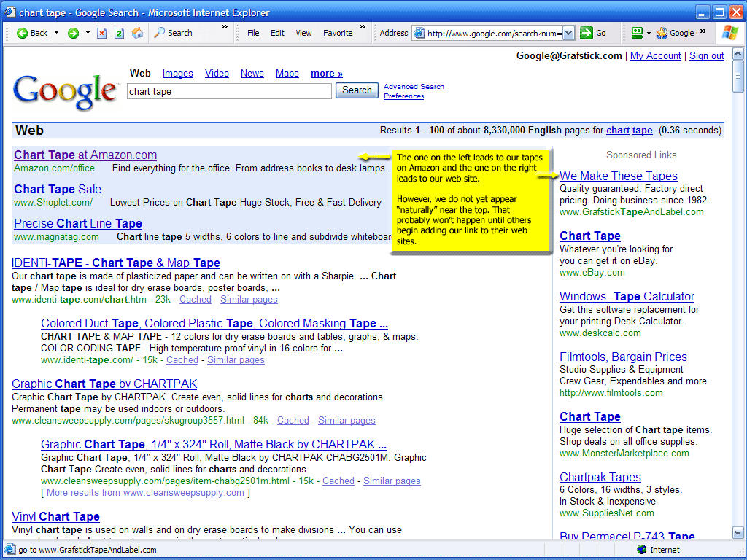Image resolution: width=747 pixels, height=560 pixels.
Task: Open the File menu
Action: click(253, 33)
